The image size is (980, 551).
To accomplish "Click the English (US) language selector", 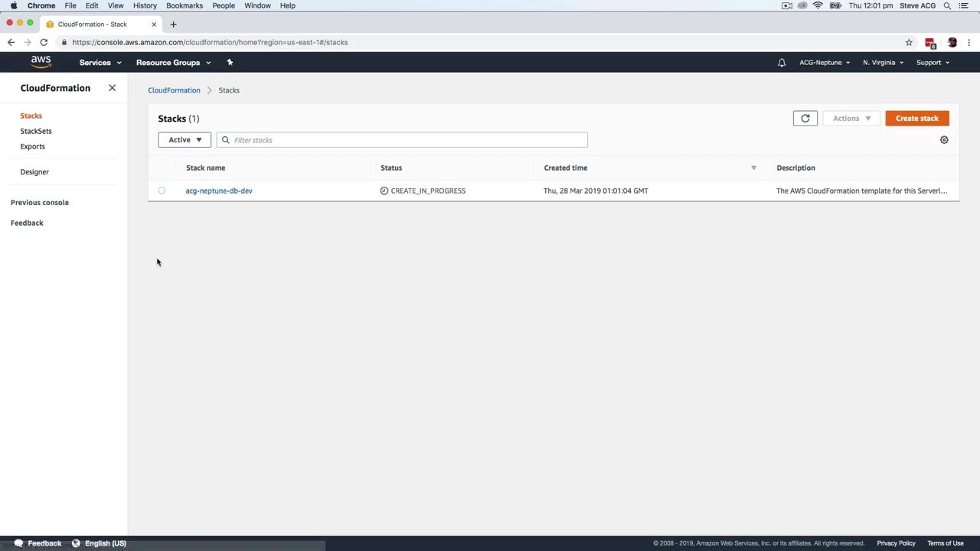I will pyautogui.click(x=106, y=543).
